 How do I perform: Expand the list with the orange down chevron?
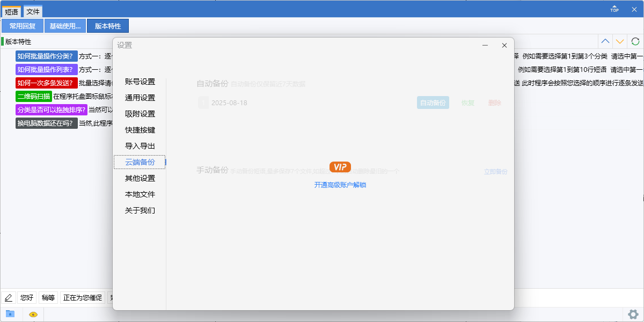tap(620, 41)
